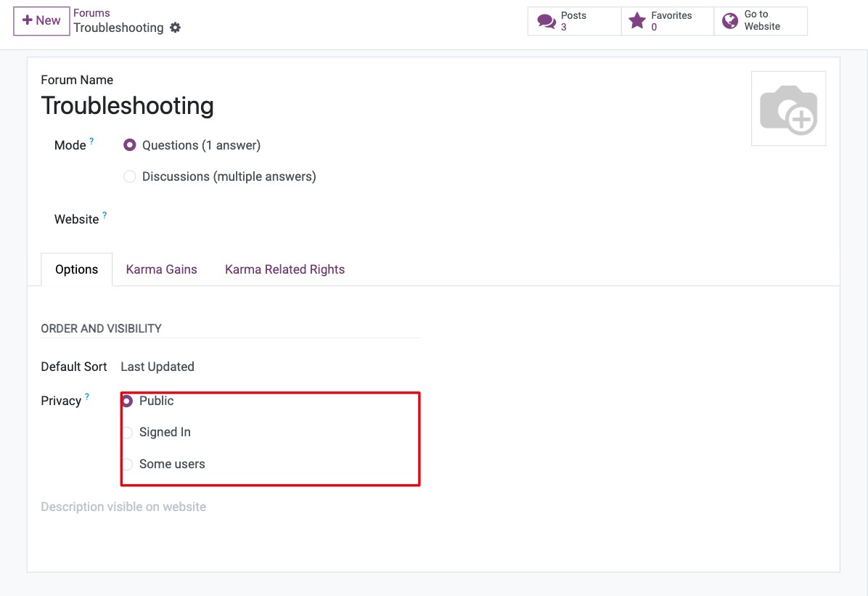
Task: Set privacy to Public
Action: pyautogui.click(x=127, y=401)
